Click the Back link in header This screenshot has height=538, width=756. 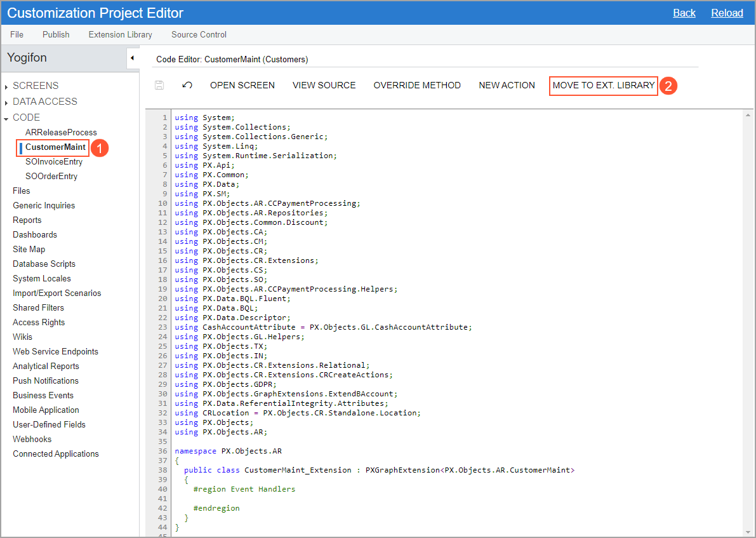click(684, 13)
